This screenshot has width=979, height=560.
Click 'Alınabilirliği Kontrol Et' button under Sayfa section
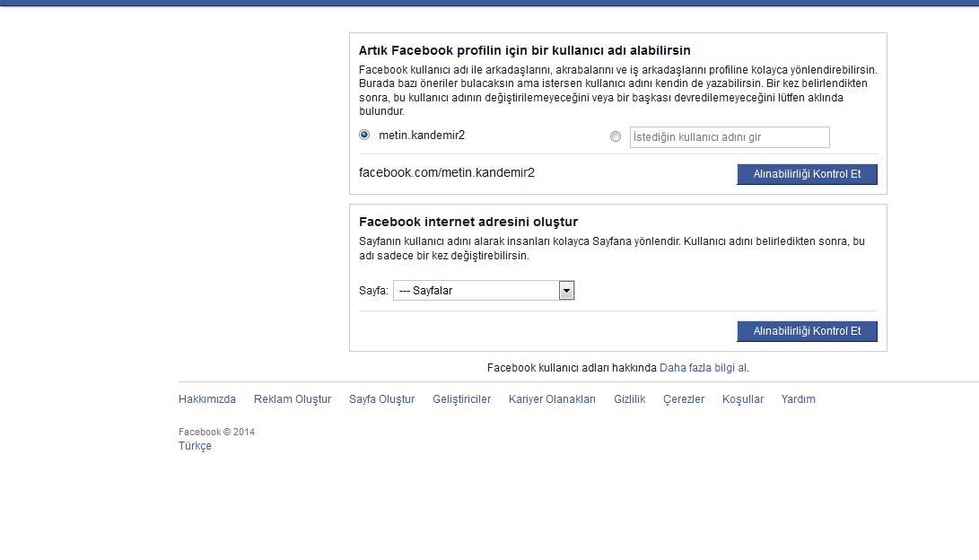pyautogui.click(x=807, y=331)
